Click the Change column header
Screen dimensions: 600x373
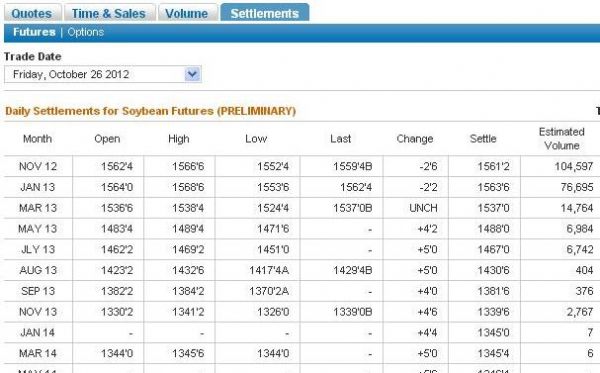click(415, 138)
